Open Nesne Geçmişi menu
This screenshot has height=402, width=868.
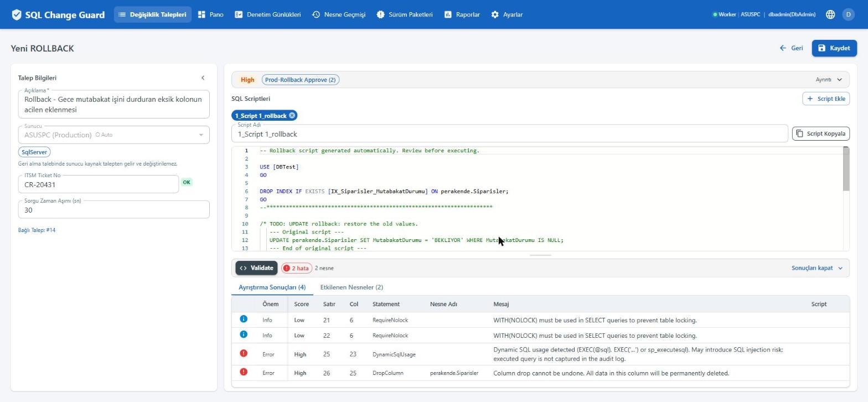(x=339, y=14)
